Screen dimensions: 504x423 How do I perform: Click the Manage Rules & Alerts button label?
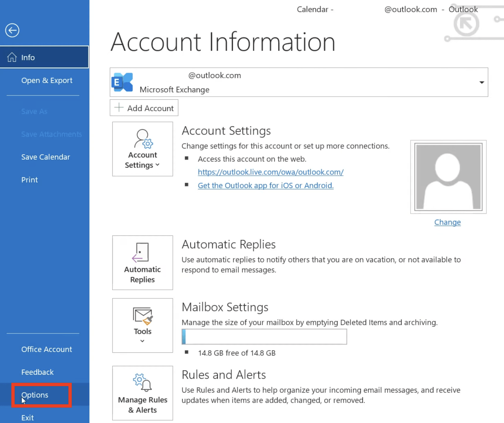pos(142,405)
